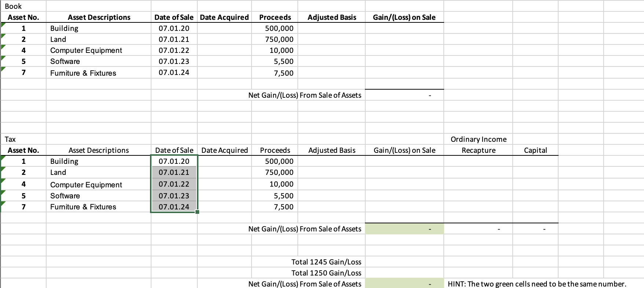The height and width of the screenshot is (288, 644).
Task: Click asset number 1 in the Book table
Action: (x=23, y=28)
